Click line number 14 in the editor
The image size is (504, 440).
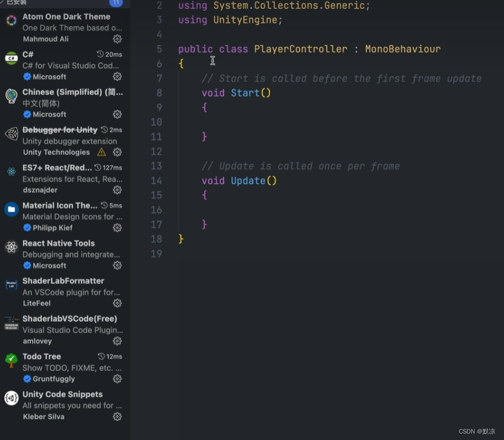click(x=156, y=181)
